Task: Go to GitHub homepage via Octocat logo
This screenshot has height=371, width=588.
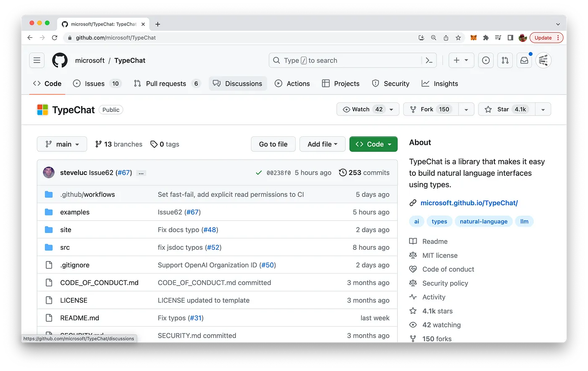Action: point(60,60)
